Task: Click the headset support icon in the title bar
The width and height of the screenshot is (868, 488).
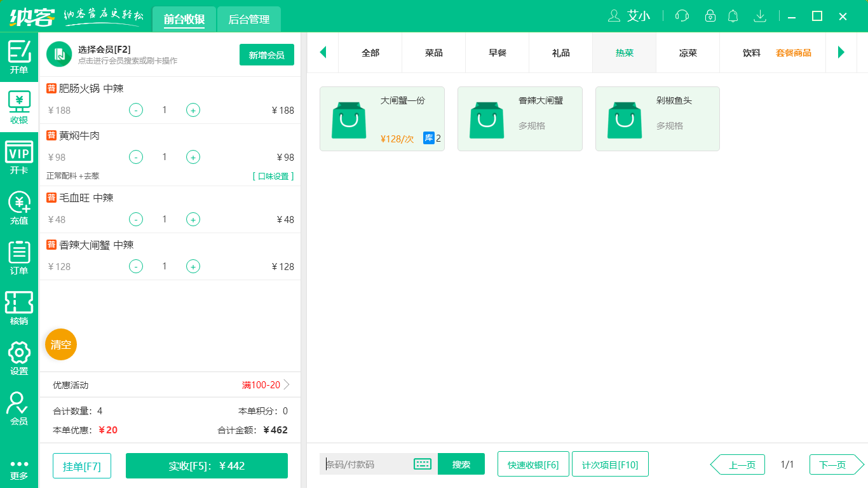Action: tap(681, 16)
